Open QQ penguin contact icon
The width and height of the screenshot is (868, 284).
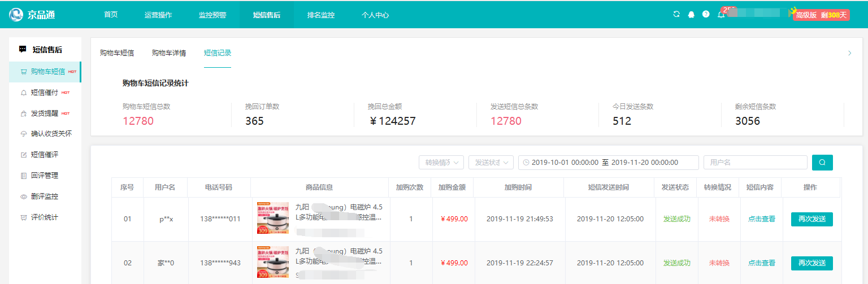(691, 15)
